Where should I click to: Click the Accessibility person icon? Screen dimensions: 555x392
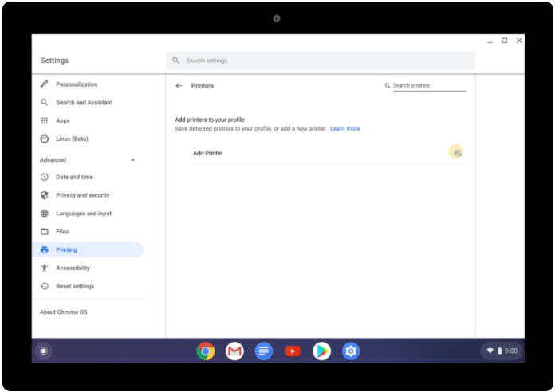(x=44, y=268)
